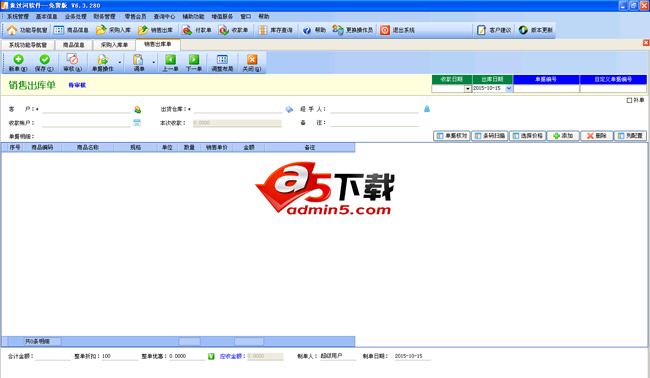Switch to 采购入库单 tab
The width and height of the screenshot is (650, 378).
[114, 45]
